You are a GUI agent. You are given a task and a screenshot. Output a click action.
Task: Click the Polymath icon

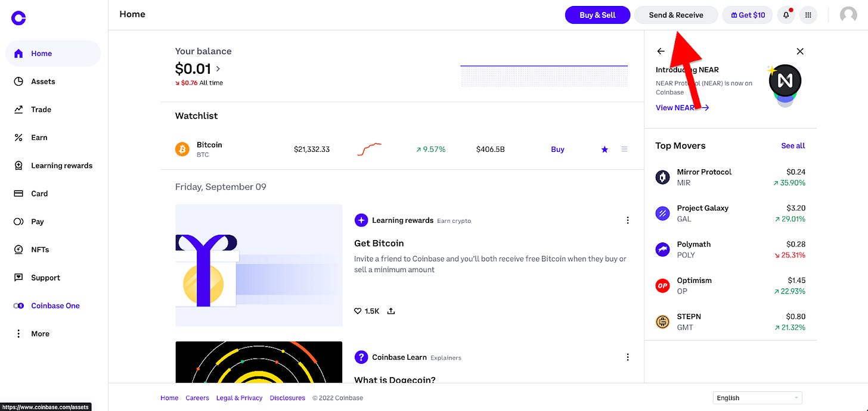pos(662,250)
